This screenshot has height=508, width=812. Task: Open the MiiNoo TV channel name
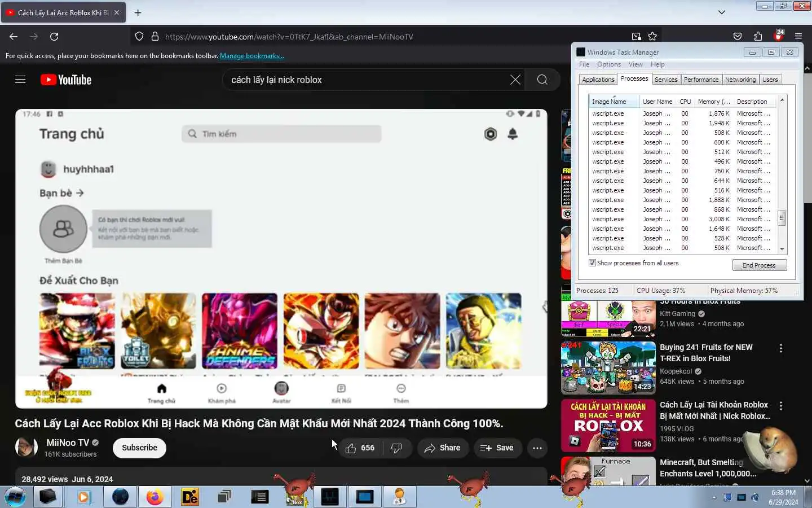point(67,443)
